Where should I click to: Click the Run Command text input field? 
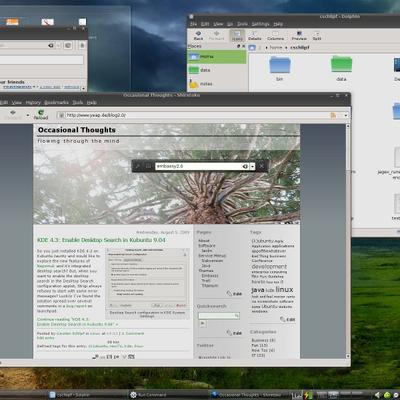(x=199, y=166)
